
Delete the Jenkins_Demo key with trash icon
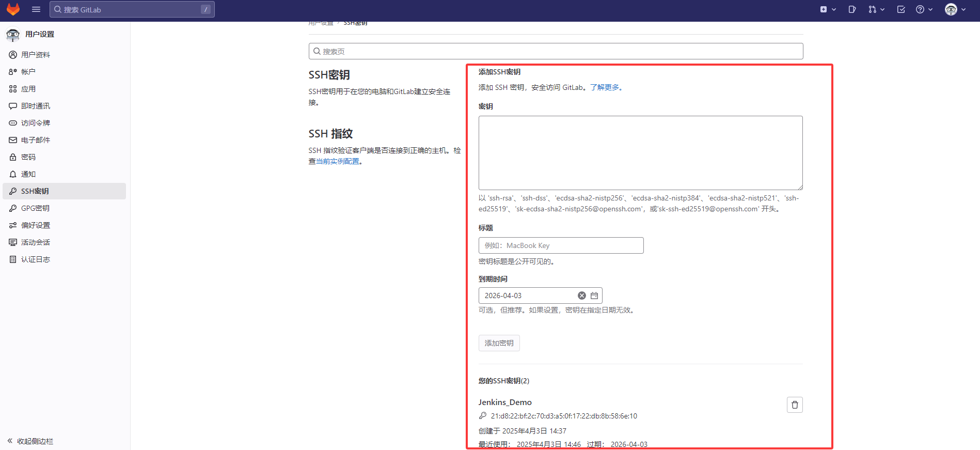pos(795,405)
